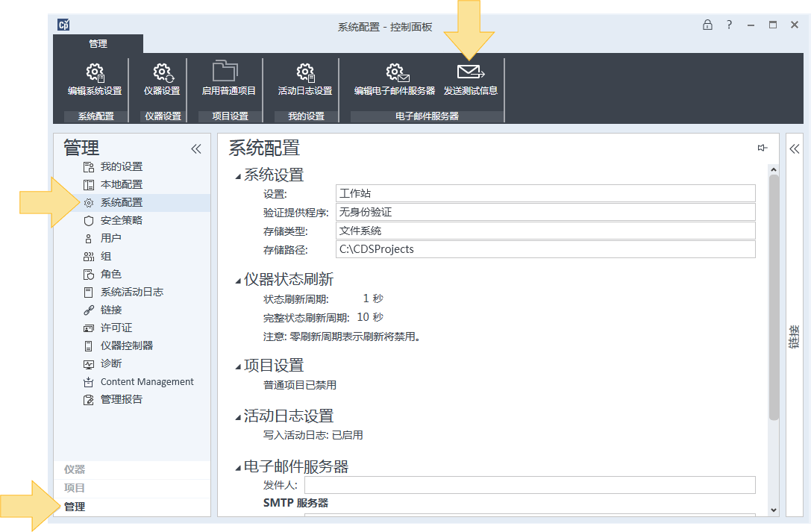Click Send Test Message (发送测试信息) envelope icon

pyautogui.click(x=471, y=72)
